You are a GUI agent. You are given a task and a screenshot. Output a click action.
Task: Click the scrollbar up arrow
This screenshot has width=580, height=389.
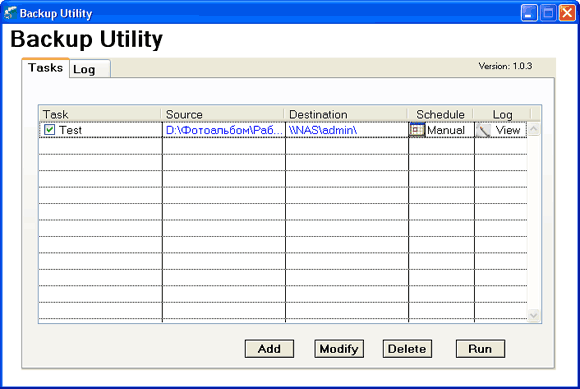click(x=533, y=129)
